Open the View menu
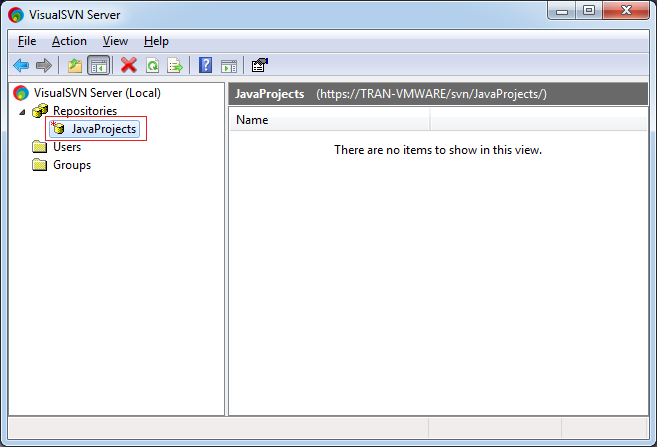The height and width of the screenshot is (447, 657). (x=115, y=41)
